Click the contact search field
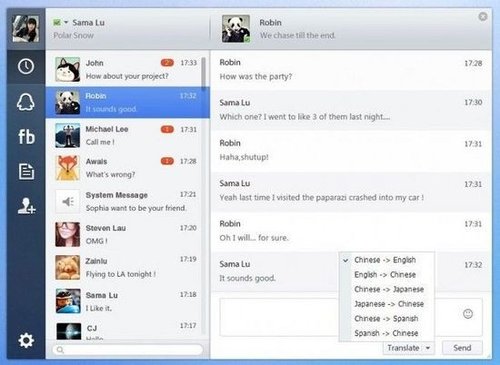Image resolution: width=500 pixels, height=365 pixels. tap(128, 350)
